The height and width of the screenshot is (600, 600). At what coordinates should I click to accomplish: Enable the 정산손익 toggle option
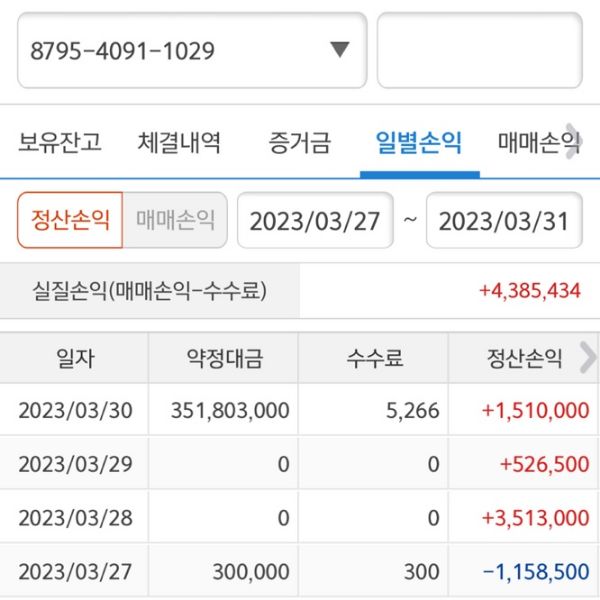point(70,220)
